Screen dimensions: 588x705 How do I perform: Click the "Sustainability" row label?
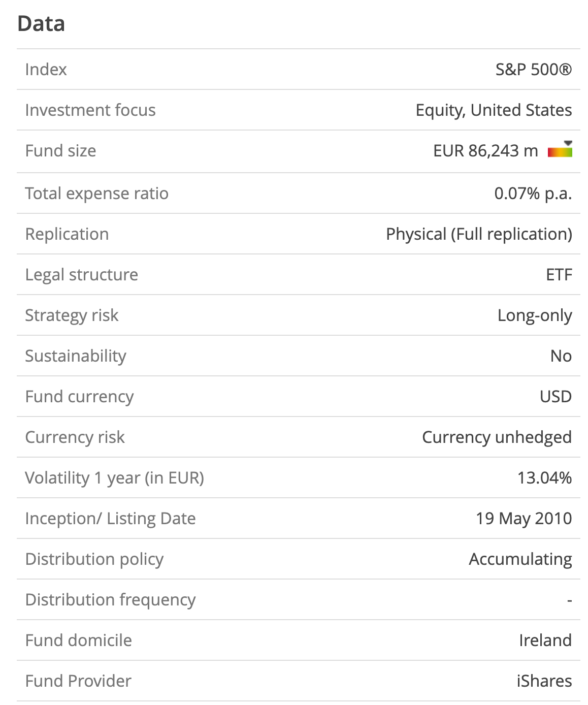pos(76,356)
